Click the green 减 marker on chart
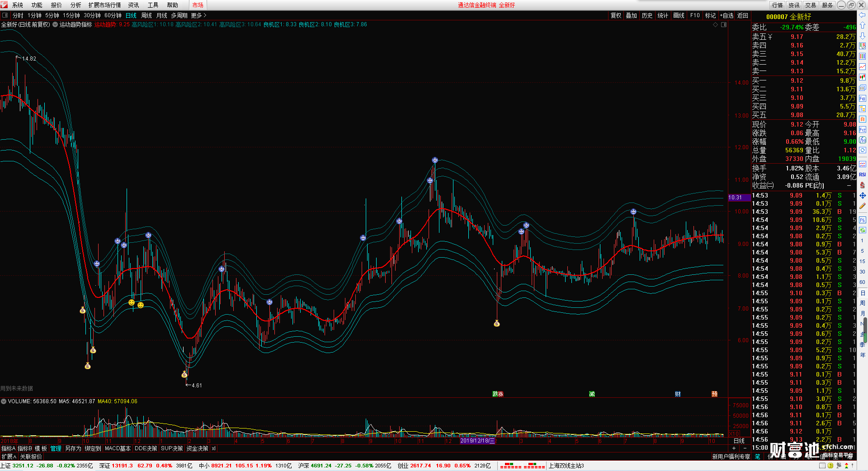The image size is (868, 471). pyautogui.click(x=592, y=394)
